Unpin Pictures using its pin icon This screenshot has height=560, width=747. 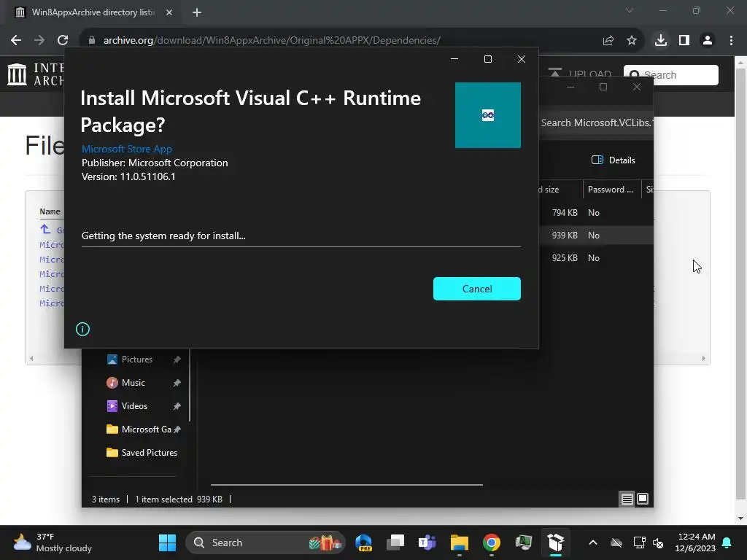pos(177,359)
